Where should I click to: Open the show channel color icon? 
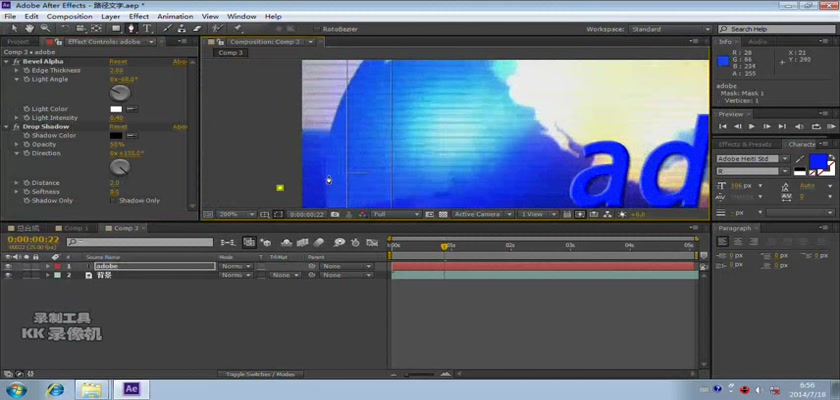pos(362,214)
